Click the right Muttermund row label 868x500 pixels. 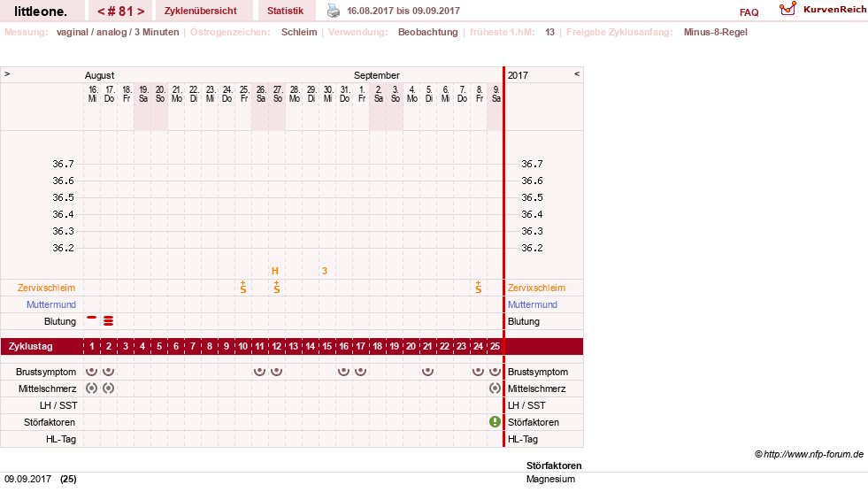click(533, 304)
